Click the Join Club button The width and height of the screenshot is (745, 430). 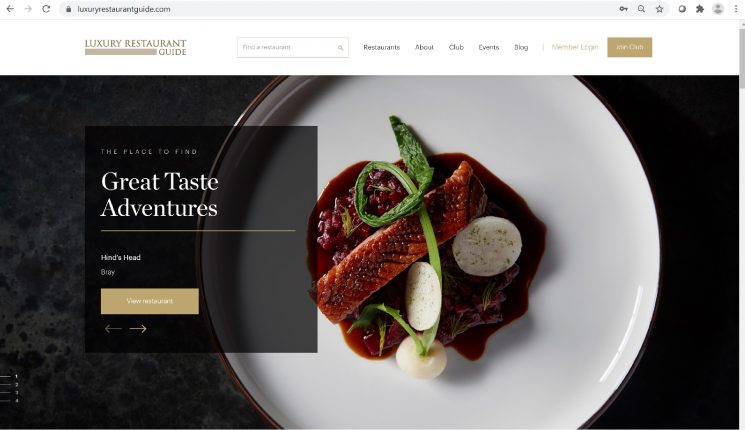click(x=630, y=47)
